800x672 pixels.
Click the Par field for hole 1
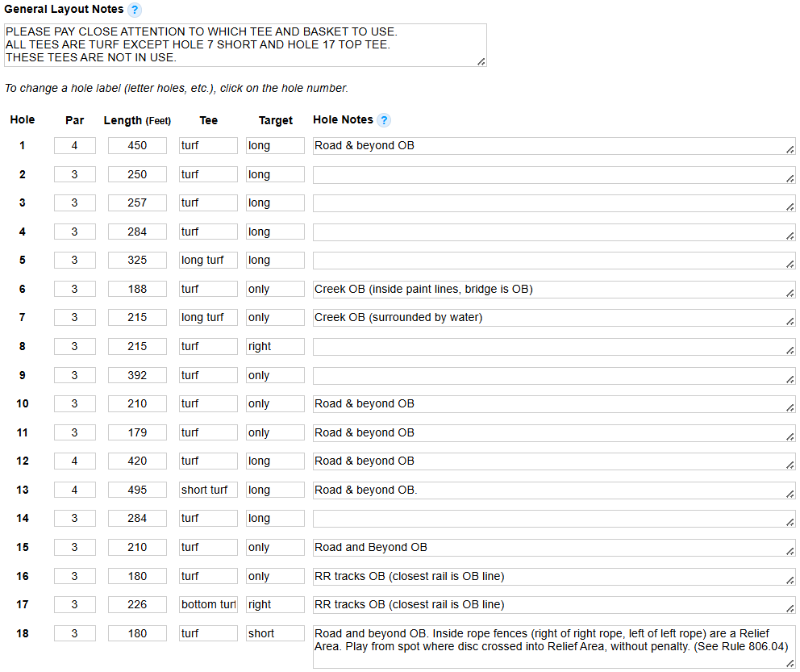[75, 146]
